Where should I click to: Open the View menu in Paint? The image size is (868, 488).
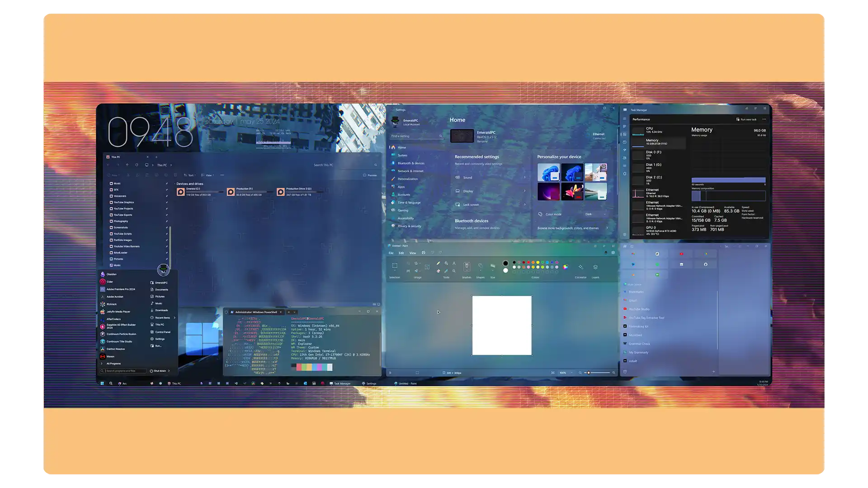(412, 253)
